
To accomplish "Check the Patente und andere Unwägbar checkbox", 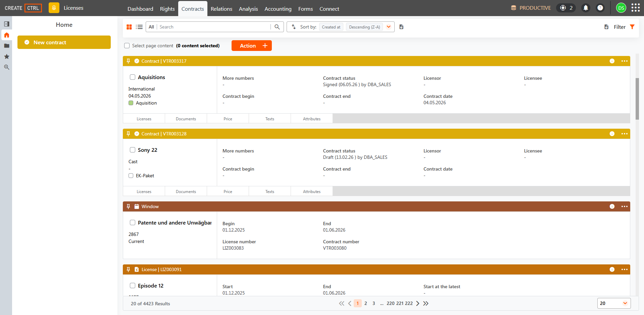I will coord(133,223).
